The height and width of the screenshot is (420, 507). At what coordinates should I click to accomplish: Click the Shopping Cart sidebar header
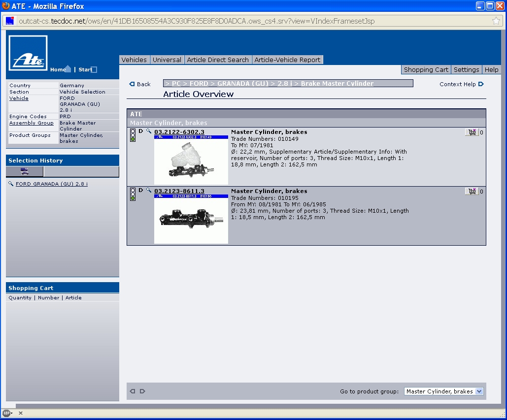click(63, 288)
